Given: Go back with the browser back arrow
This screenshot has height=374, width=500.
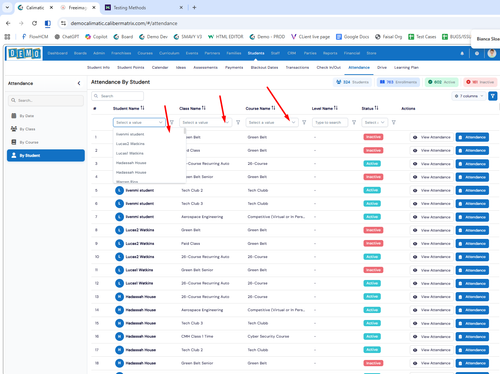Looking at the screenshot, I should click(x=8, y=23).
